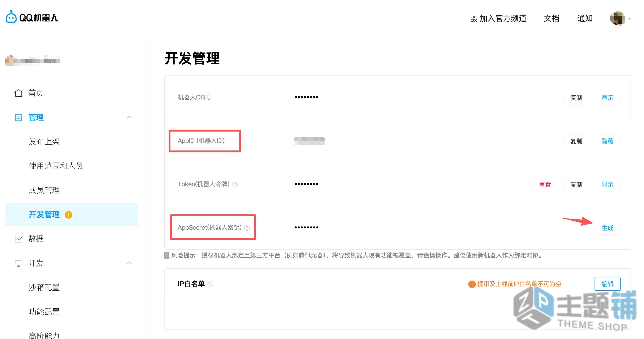Image resolution: width=644 pixels, height=339 pixels.
Task: Open the 文档 link
Action: click(551, 18)
